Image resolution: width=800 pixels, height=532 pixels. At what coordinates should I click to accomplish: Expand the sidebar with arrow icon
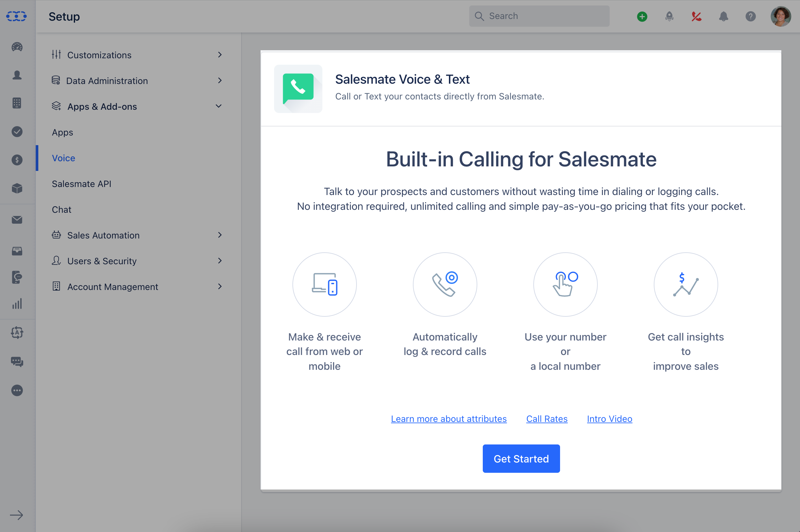pyautogui.click(x=17, y=515)
